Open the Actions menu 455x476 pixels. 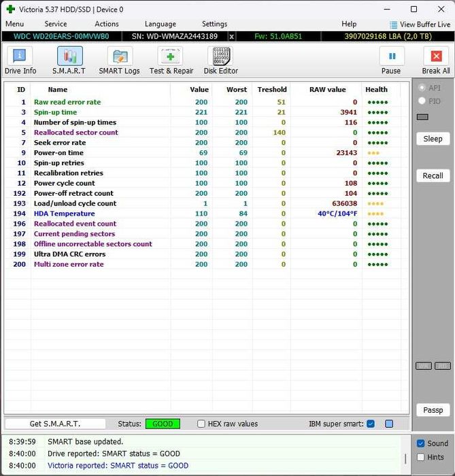tap(107, 24)
